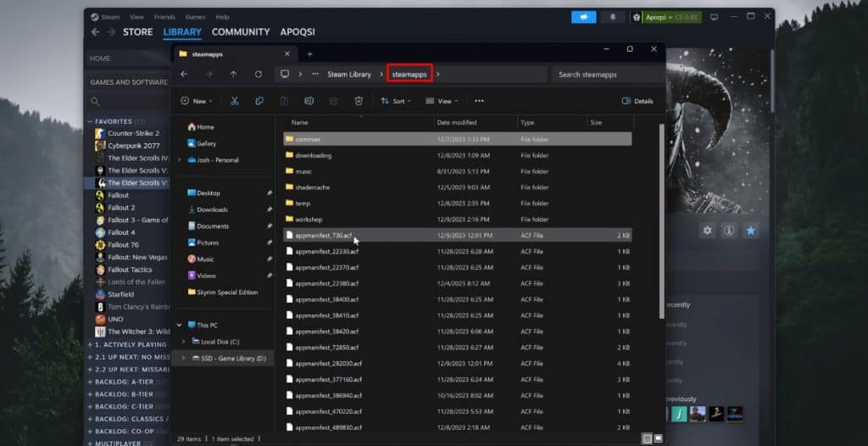
Task: Open a new File Explorer tab
Action: tap(310, 53)
